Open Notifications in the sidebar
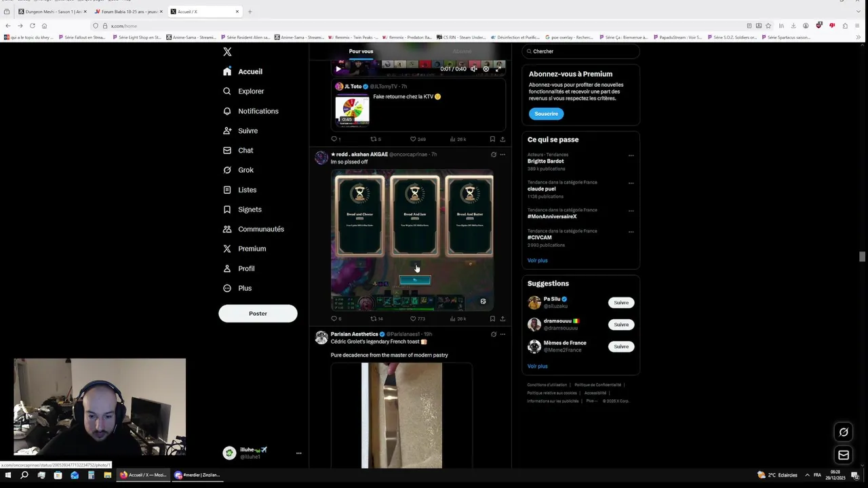This screenshot has width=868, height=488. (x=250, y=111)
